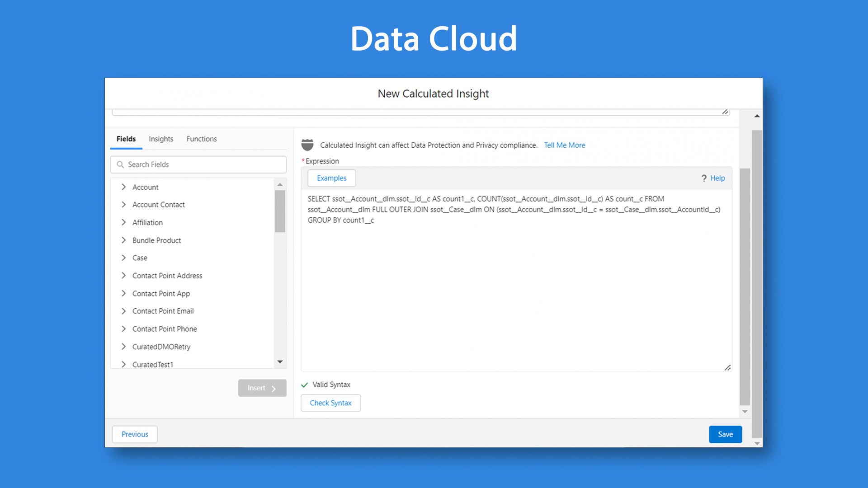The height and width of the screenshot is (488, 868).
Task: Save the calculated insight
Action: (x=726, y=435)
